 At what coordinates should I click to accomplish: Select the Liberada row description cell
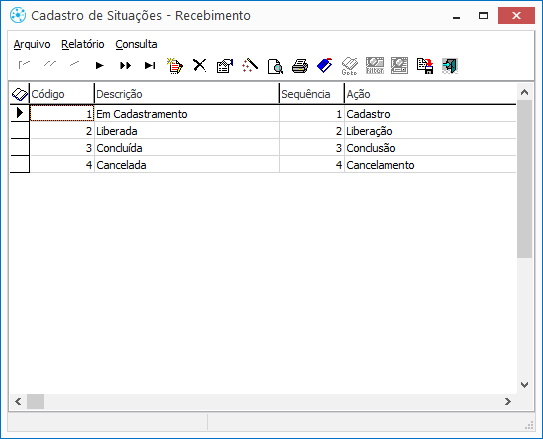point(187,131)
